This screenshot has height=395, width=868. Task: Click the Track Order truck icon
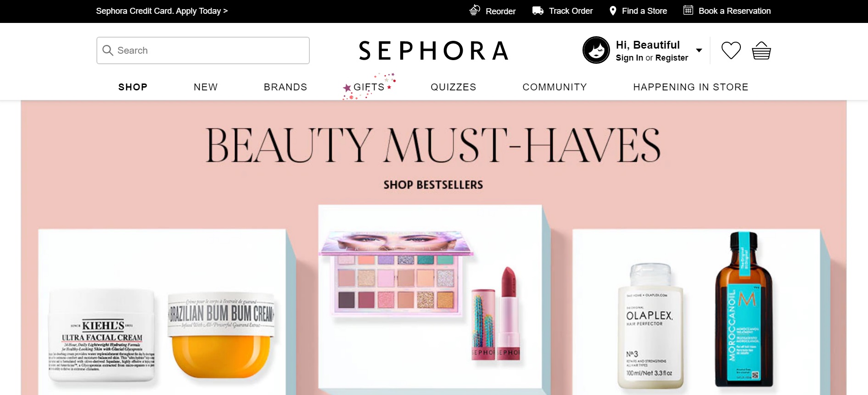coord(538,11)
